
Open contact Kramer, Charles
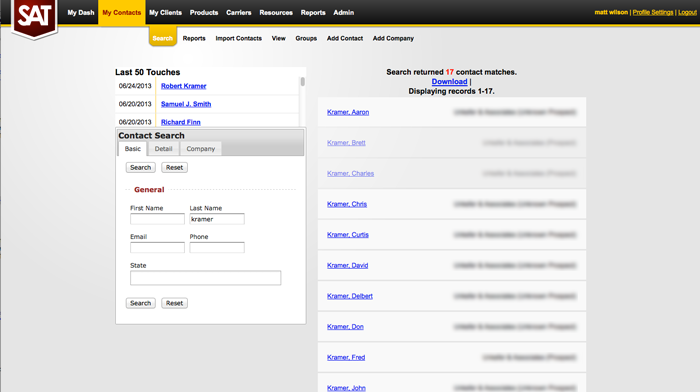click(x=350, y=173)
